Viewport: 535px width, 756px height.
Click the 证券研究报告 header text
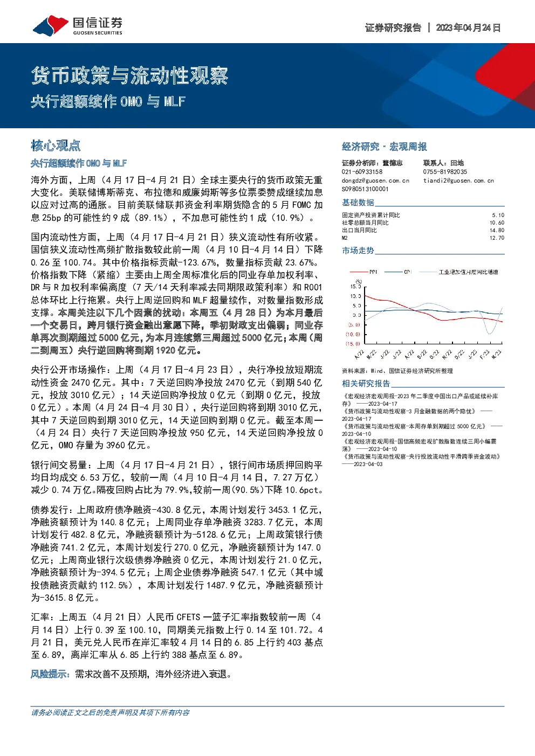(x=393, y=27)
